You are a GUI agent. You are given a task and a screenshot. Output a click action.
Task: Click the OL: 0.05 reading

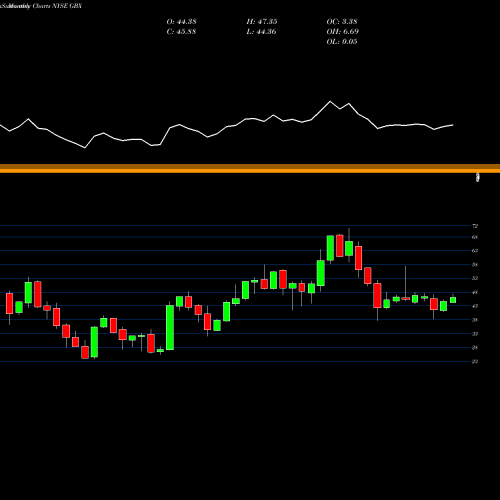(x=342, y=42)
